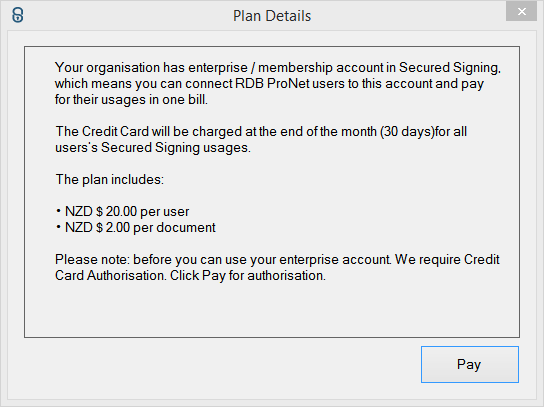Screen dimensions: 544x407
Task: Click the 'Please note: before you can use' line
Action: tap(277, 260)
